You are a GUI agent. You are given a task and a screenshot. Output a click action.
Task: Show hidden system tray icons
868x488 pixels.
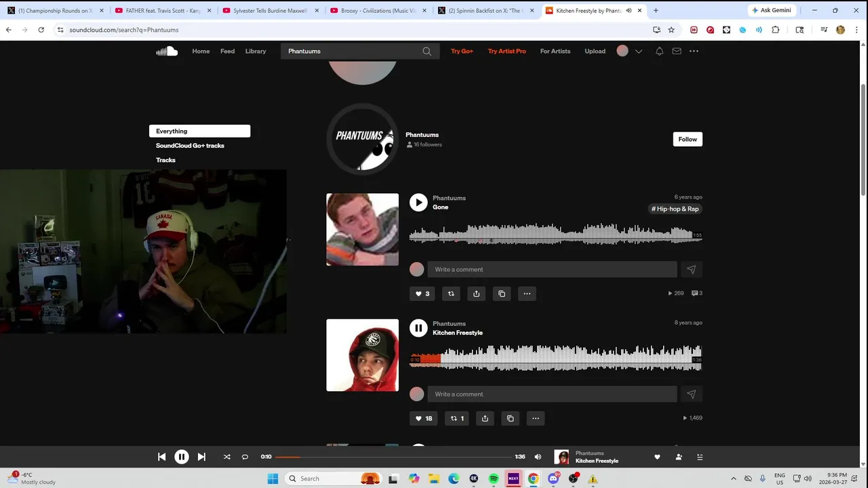(732, 479)
